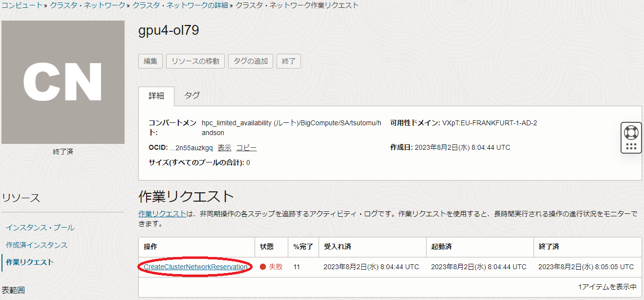Open the CreateClusterNetworkReservation work request

(x=195, y=267)
